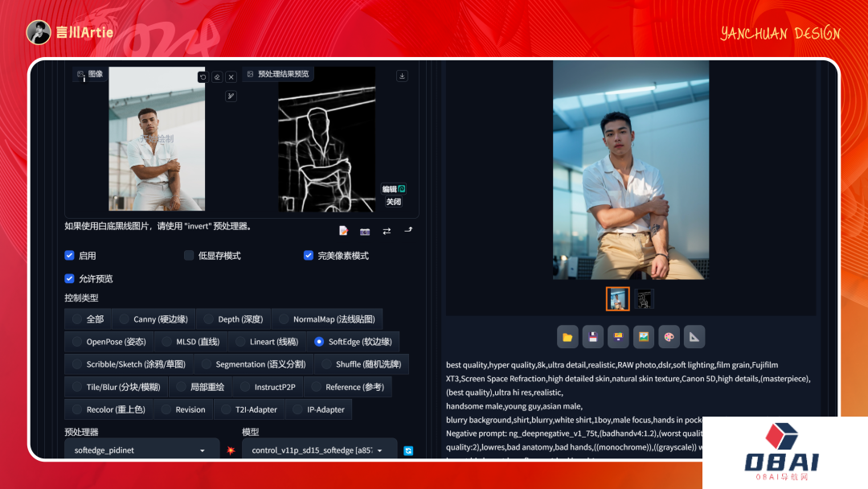The height and width of the screenshot is (489, 868).
Task: Toggle the 允许预览 checkbox
Action: point(69,278)
